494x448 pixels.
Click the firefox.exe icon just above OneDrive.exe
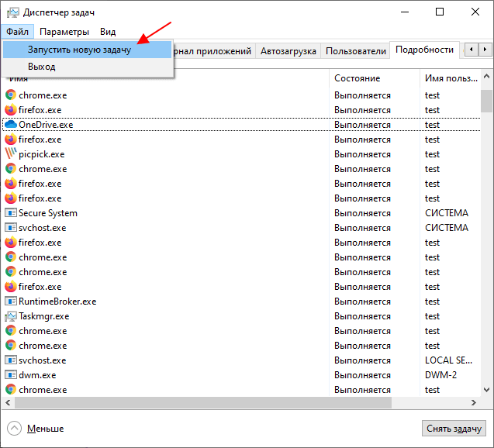tap(11, 109)
